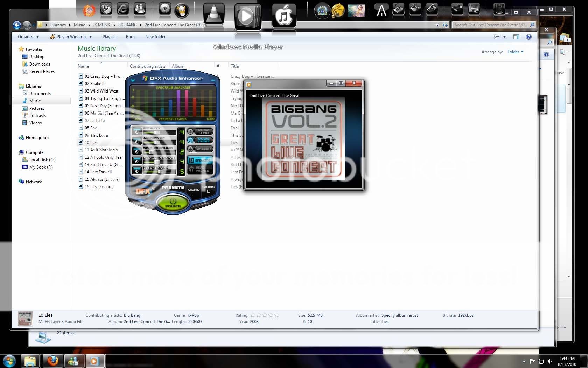Open Local Disk (C:) in sidebar
The width and height of the screenshot is (588, 368).
pyautogui.click(x=42, y=160)
